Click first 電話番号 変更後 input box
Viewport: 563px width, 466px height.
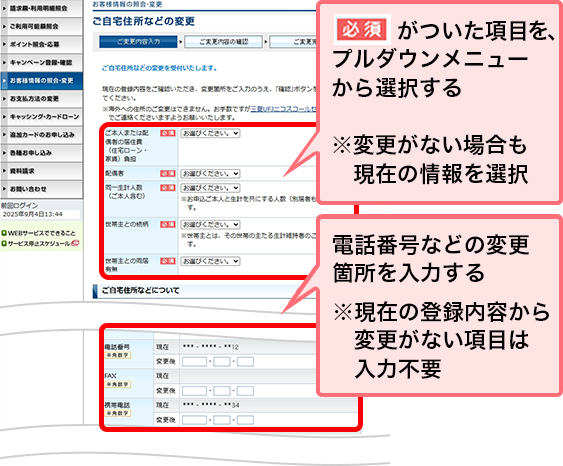tap(194, 361)
